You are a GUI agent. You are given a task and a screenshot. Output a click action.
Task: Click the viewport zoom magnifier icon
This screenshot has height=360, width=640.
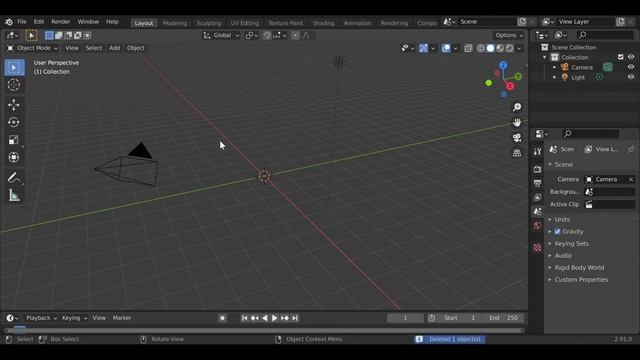click(517, 107)
